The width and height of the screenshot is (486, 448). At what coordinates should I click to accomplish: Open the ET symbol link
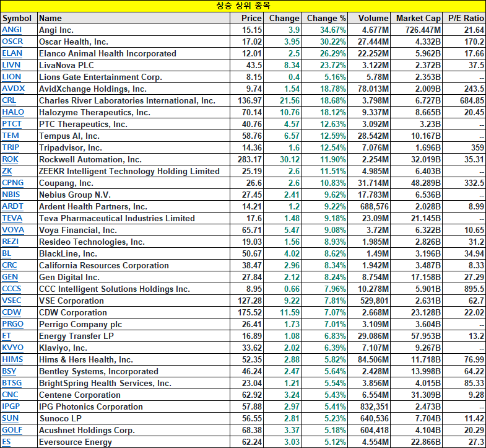click(x=6, y=336)
